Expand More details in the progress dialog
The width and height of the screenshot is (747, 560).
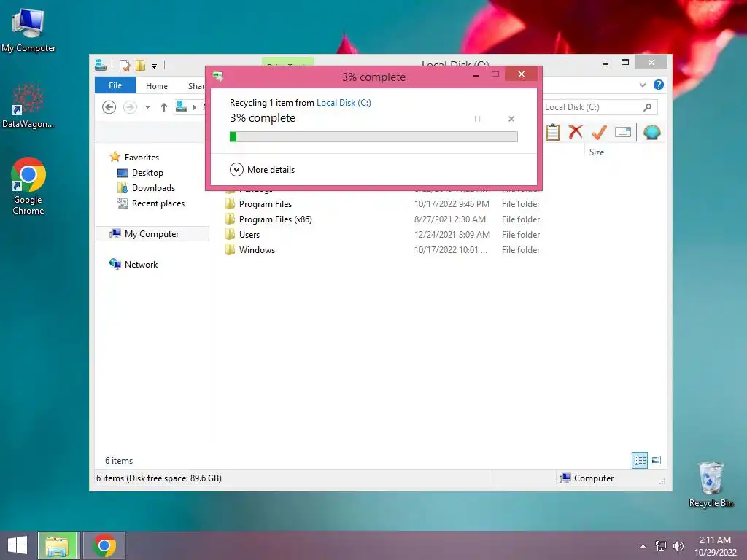[262, 169]
